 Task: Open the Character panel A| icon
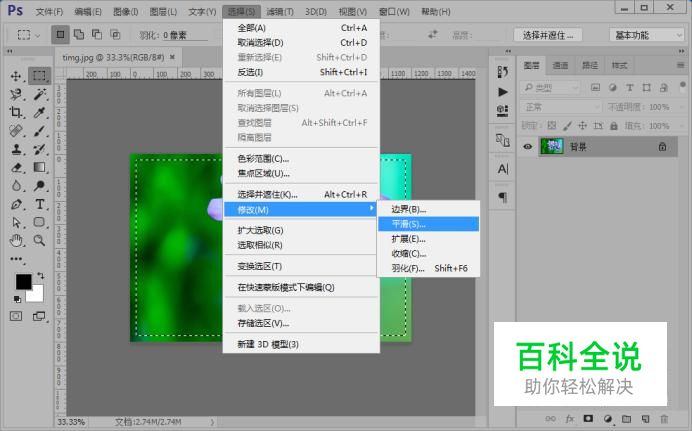point(502,169)
